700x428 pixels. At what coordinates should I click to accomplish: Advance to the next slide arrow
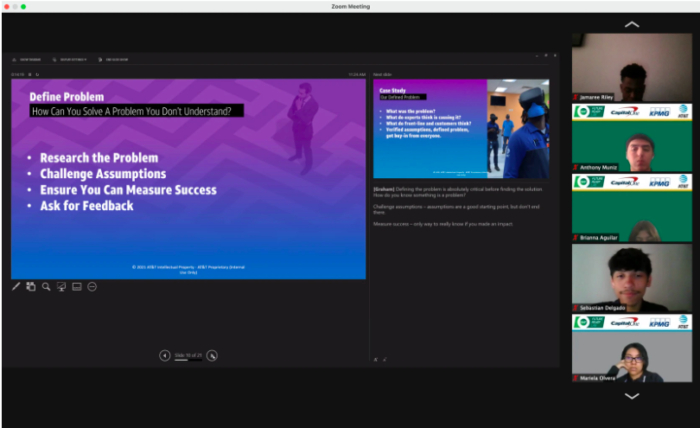[x=212, y=355]
